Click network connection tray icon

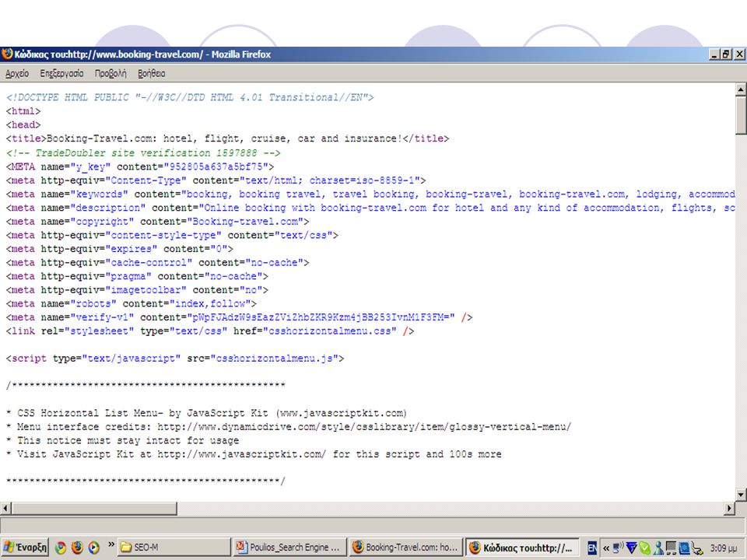619,548
